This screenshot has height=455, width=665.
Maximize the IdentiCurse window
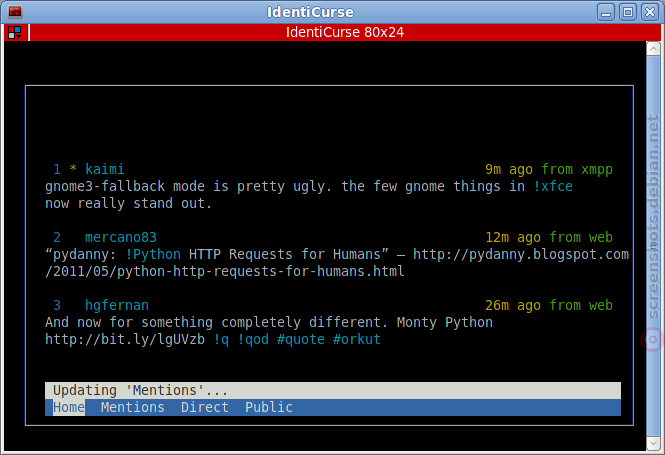(628, 12)
